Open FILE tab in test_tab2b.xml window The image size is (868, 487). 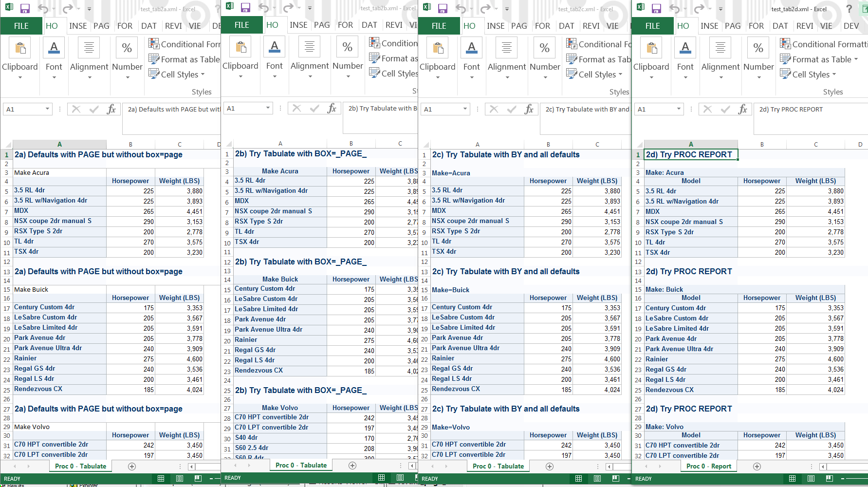click(x=241, y=25)
